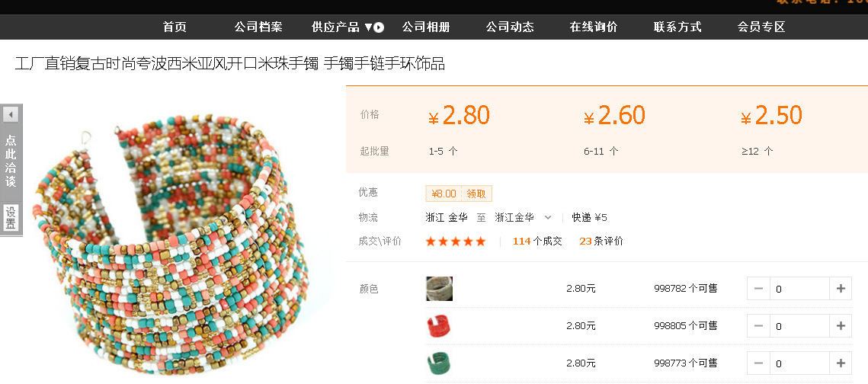This screenshot has height=384, width=868.
Task: Click the 设置 button on the side panel
Action: coord(11,218)
